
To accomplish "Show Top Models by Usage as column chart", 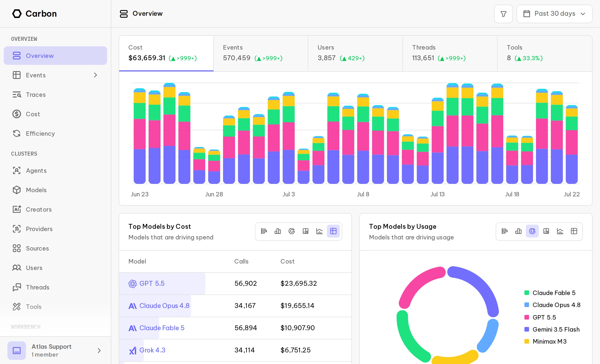I will coord(518,231).
